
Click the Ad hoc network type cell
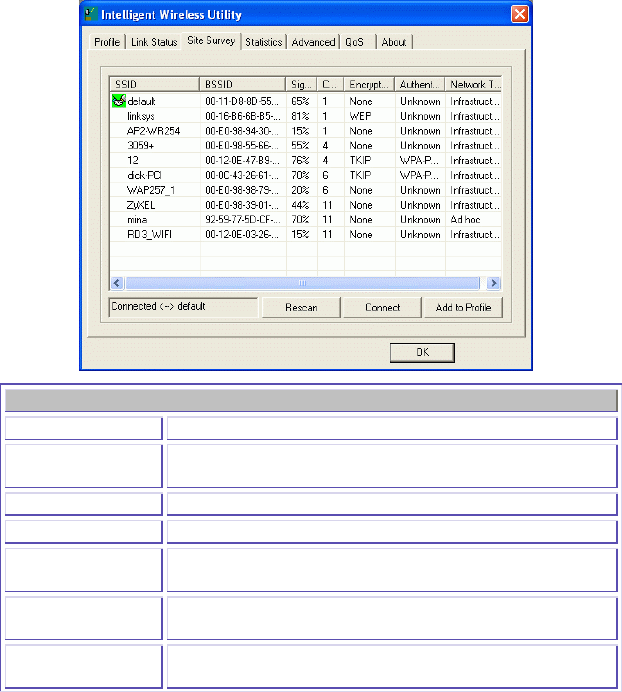[x=465, y=220]
